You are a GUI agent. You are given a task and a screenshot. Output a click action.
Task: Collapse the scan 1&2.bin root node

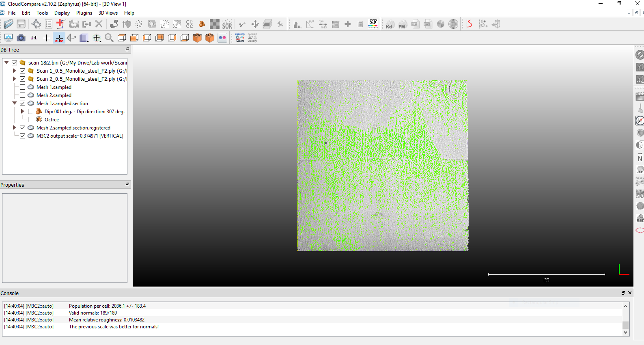click(x=6, y=63)
